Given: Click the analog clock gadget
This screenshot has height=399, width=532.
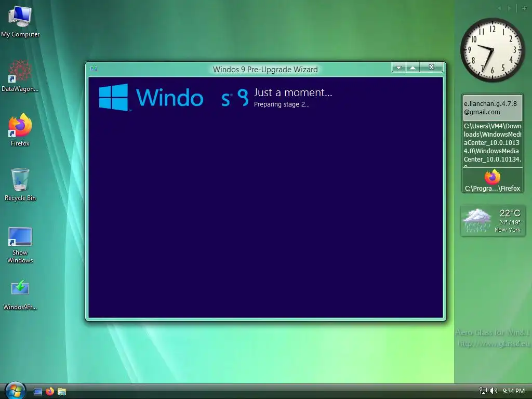Looking at the screenshot, I should click(x=493, y=50).
